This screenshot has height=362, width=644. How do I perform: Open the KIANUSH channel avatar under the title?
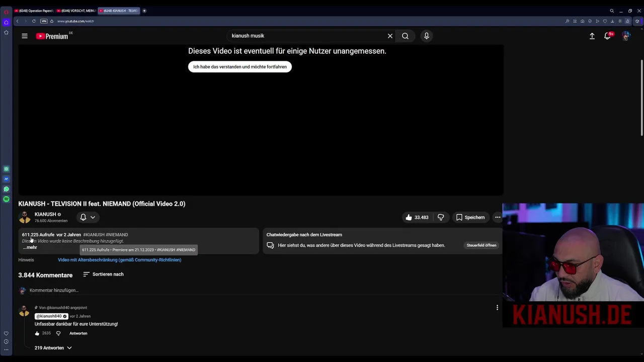[x=25, y=217]
